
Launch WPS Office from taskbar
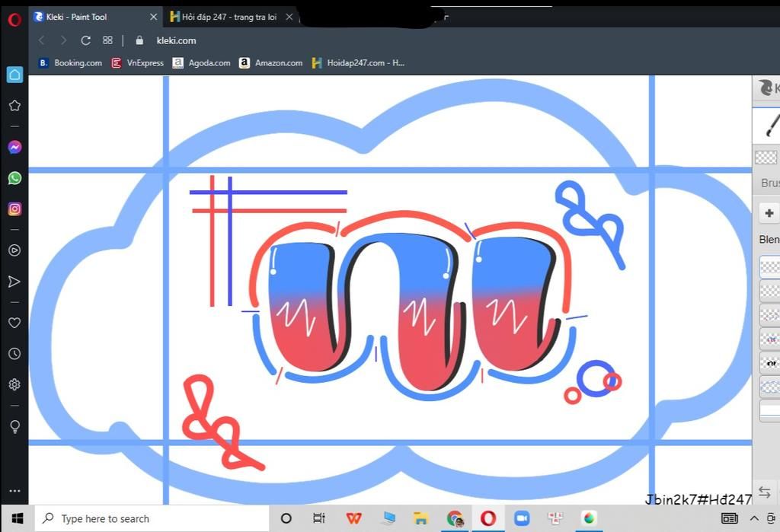353,518
